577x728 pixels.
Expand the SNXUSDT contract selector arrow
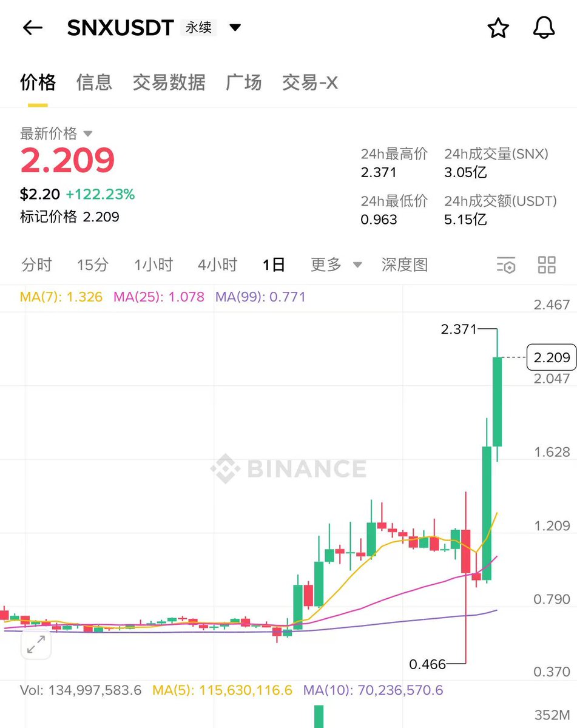point(235,28)
